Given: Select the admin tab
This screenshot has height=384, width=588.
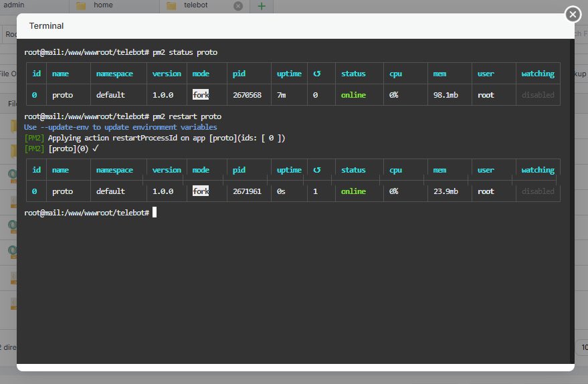Looking at the screenshot, I should (14, 5).
